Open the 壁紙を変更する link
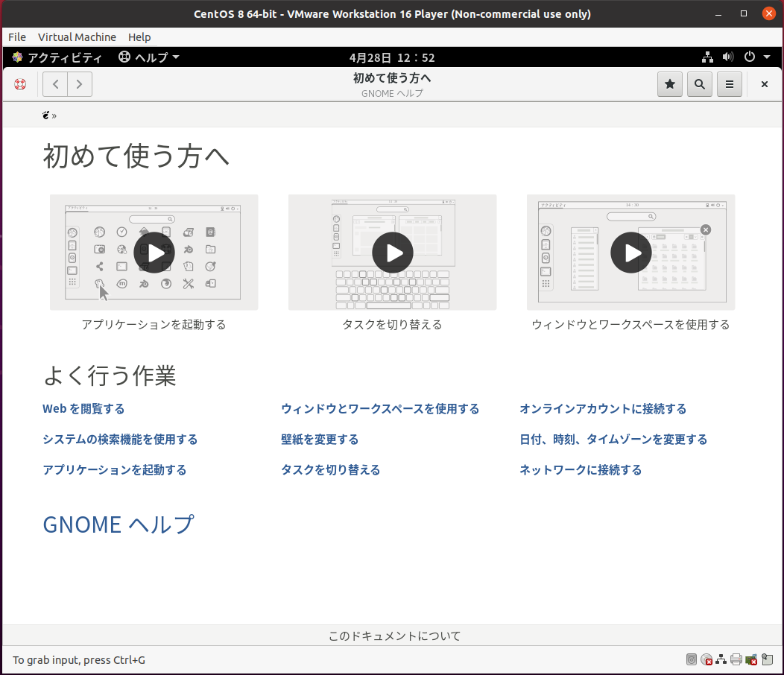784x675 pixels. [x=320, y=440]
